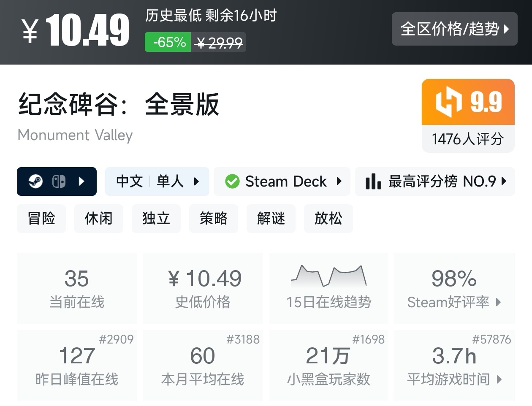Click the #57876 rank label

pyautogui.click(x=491, y=339)
